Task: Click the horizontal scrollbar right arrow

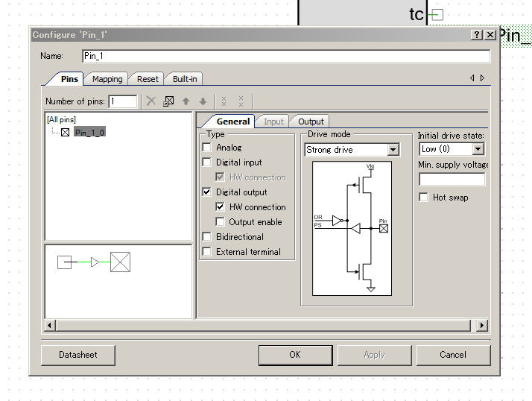Action: 482,325
